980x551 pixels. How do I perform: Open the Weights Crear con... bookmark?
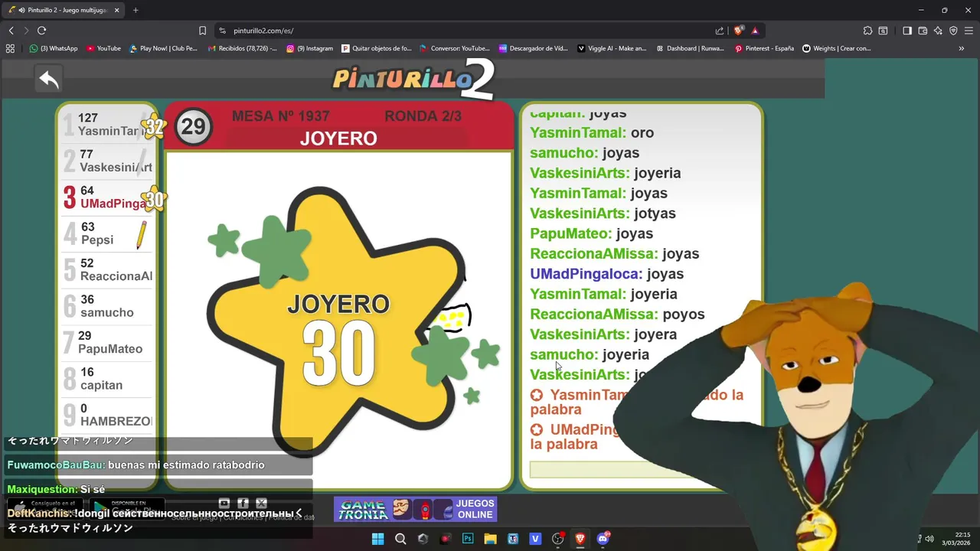click(x=837, y=48)
